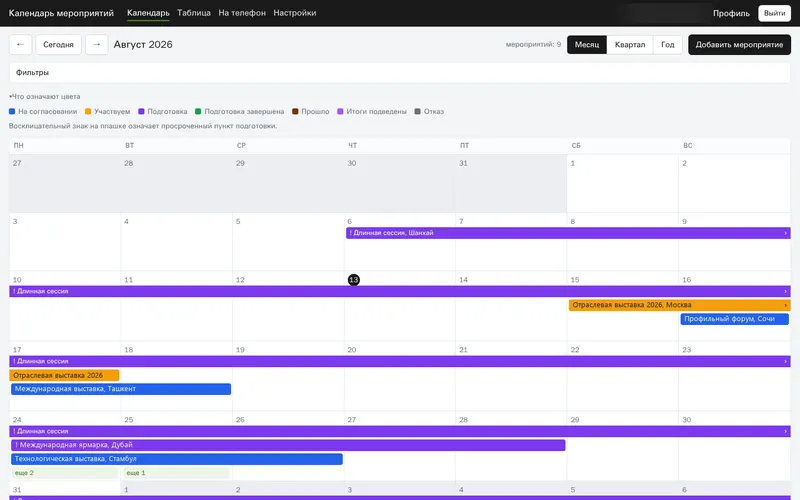The width and height of the screenshot is (800, 500).
Task: Click the gray Отказ legend swatch
Action: 417,111
